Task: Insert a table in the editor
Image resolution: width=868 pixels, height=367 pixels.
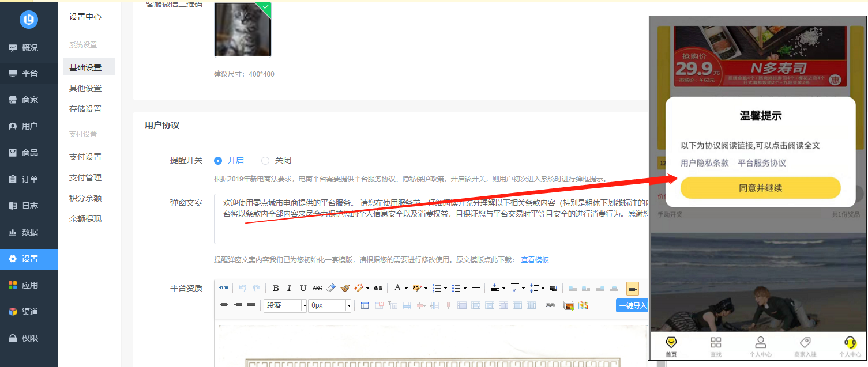Action: coord(365,305)
